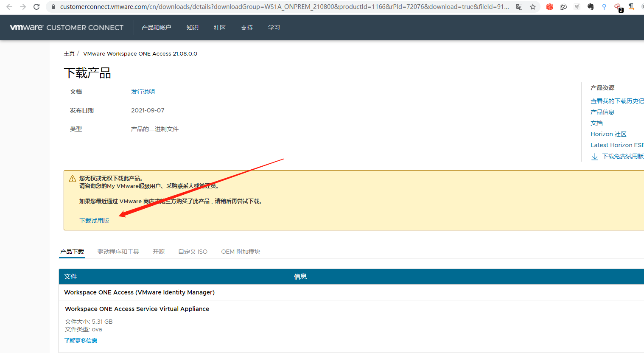644x353 pixels.
Task: Click the 产品资源 sidebar heading
Action: coord(602,88)
